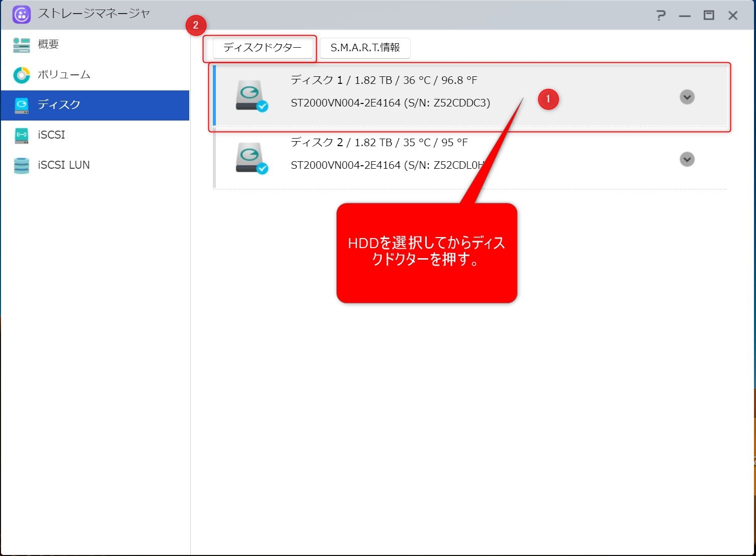756x556 pixels.
Task: Expand ディスク 2 details chevron
Action: point(687,159)
